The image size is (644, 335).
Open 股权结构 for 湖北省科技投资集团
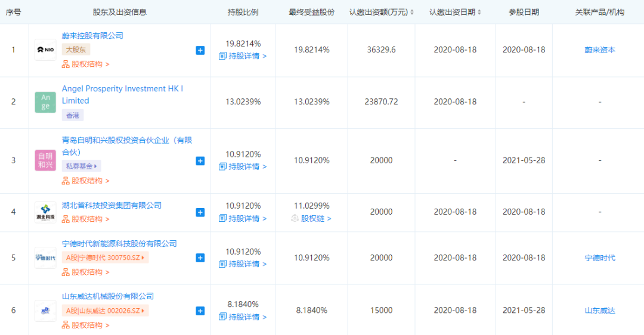point(86,219)
